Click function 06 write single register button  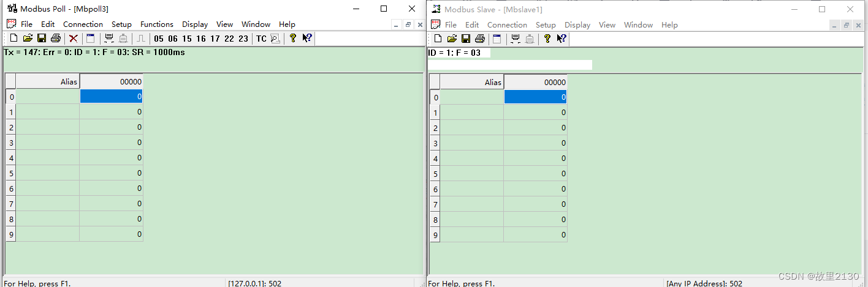pyautogui.click(x=173, y=39)
